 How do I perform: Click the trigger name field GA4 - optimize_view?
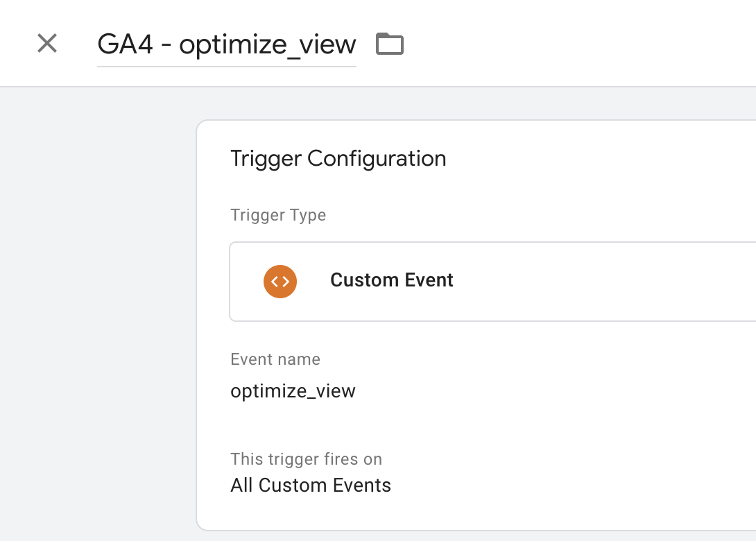coord(227,44)
